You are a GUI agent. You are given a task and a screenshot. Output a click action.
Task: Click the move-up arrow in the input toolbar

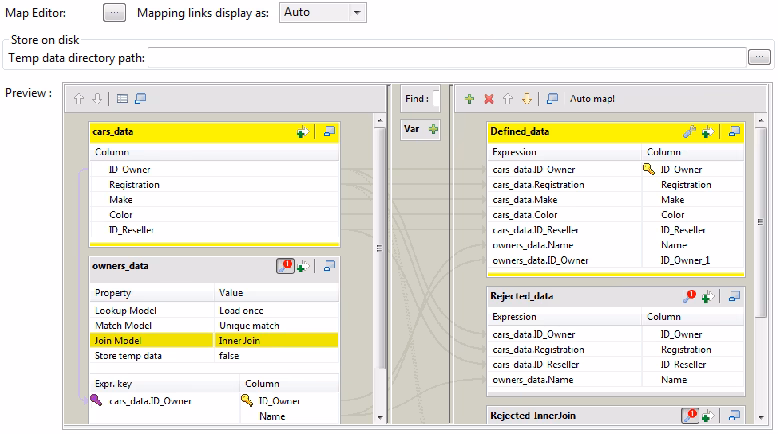click(x=78, y=99)
